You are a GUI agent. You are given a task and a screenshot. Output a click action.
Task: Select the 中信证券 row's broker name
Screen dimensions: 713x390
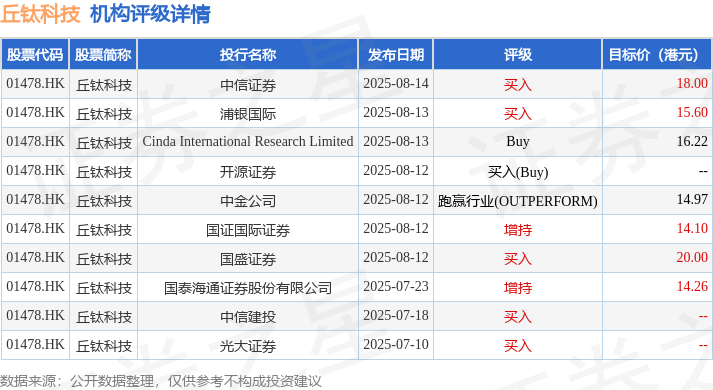pos(248,85)
